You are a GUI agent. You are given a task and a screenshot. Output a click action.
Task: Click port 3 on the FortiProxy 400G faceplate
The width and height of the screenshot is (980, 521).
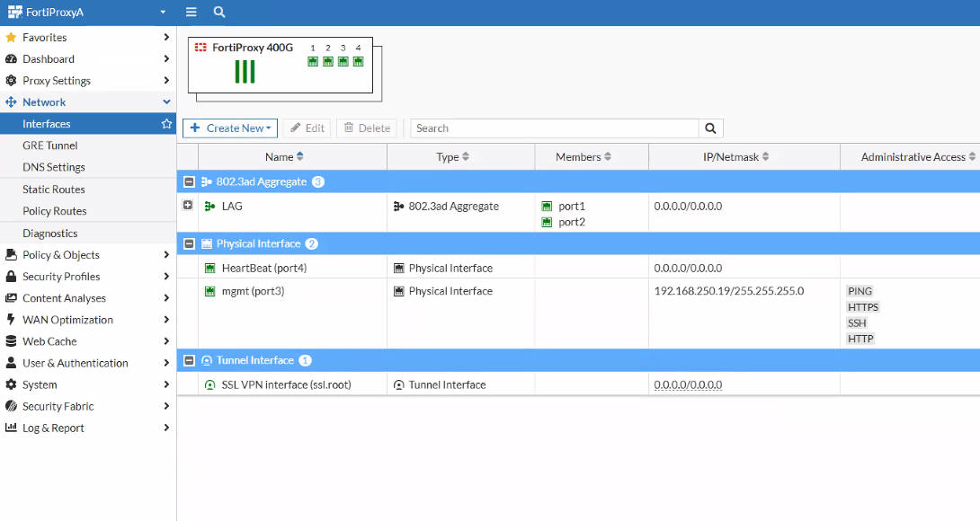(343, 61)
